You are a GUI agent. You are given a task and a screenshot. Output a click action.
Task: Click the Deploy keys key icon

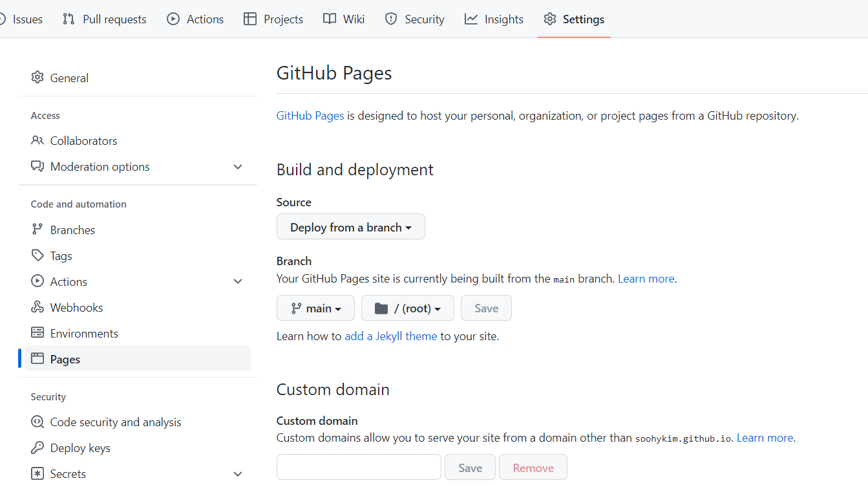click(x=37, y=448)
